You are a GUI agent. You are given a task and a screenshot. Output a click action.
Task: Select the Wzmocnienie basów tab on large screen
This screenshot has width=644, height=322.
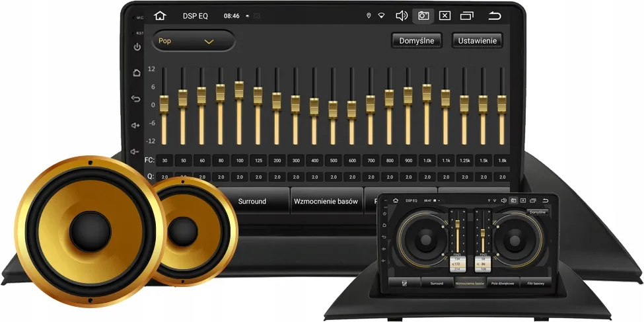(326, 201)
